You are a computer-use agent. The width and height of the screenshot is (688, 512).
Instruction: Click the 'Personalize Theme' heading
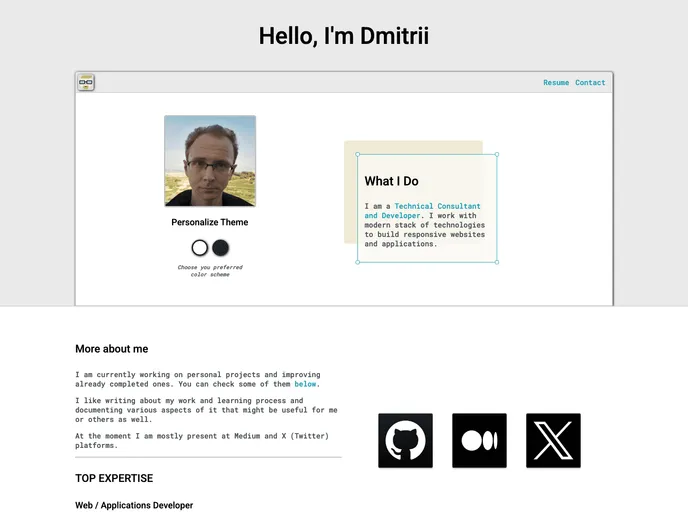point(210,222)
